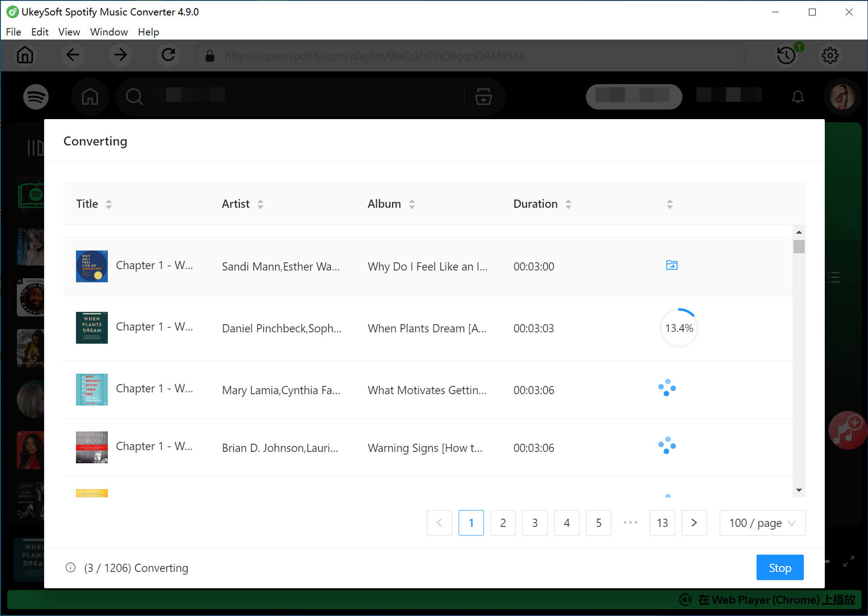Go to page 4 of the list

click(566, 523)
